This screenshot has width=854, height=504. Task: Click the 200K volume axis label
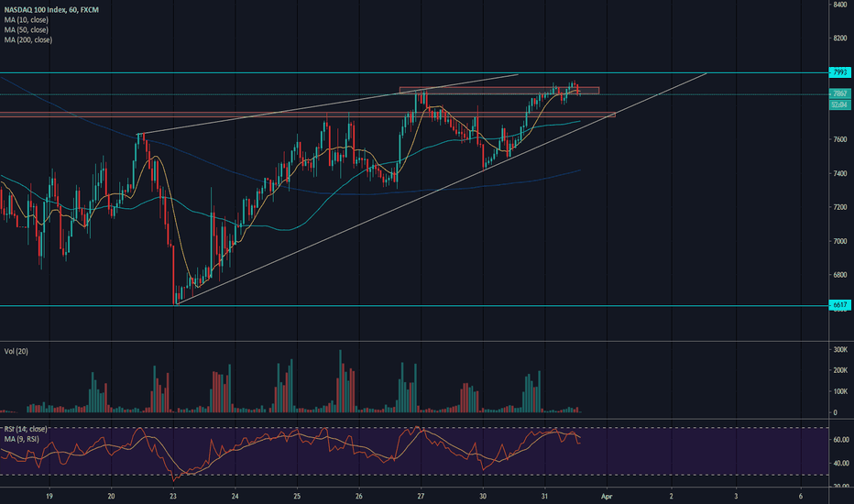click(x=840, y=370)
